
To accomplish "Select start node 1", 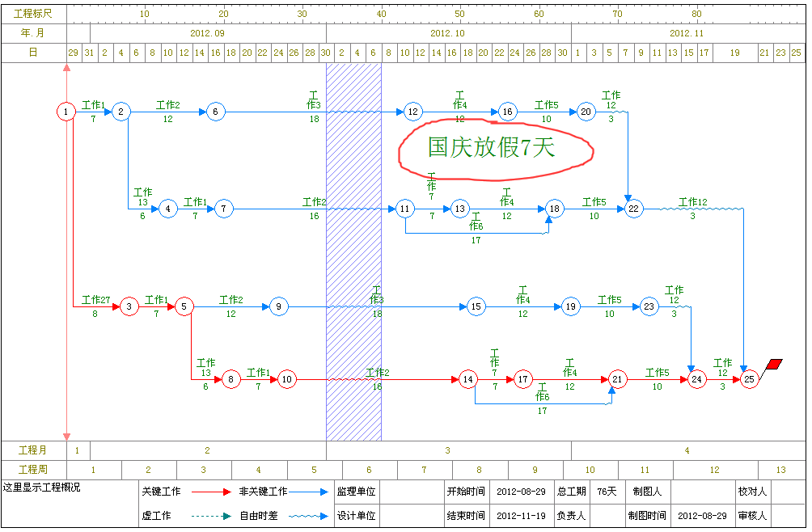I will coord(66,112).
